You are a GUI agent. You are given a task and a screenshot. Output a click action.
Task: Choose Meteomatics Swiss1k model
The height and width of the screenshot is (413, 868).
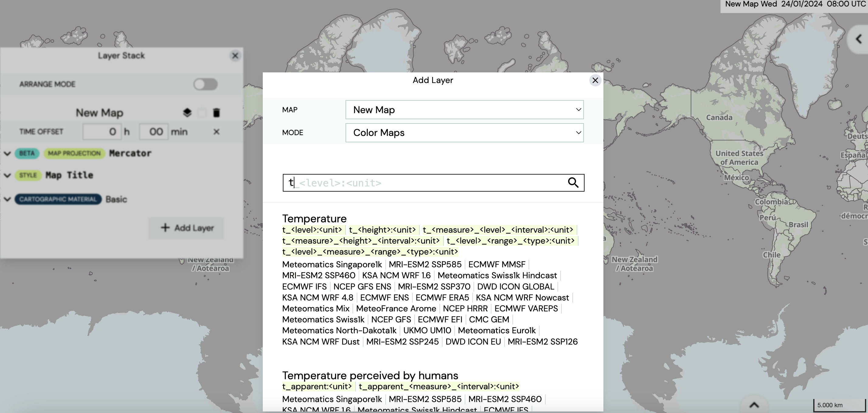(323, 320)
